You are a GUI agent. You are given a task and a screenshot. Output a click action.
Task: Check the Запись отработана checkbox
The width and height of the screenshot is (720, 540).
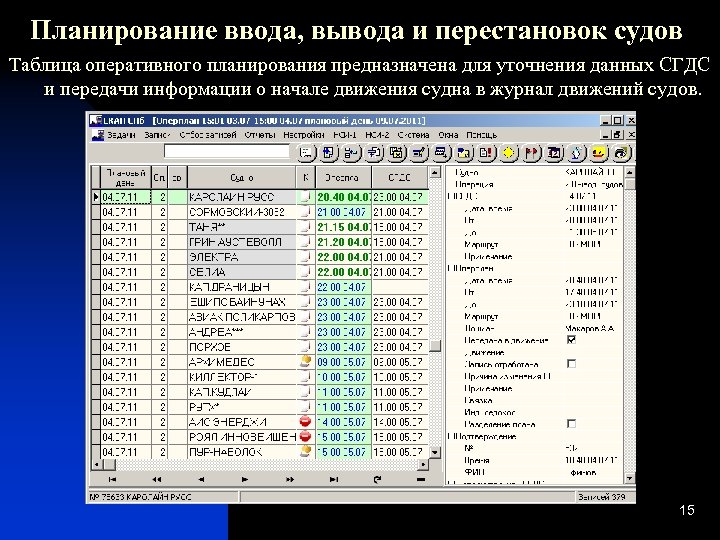coord(571,364)
